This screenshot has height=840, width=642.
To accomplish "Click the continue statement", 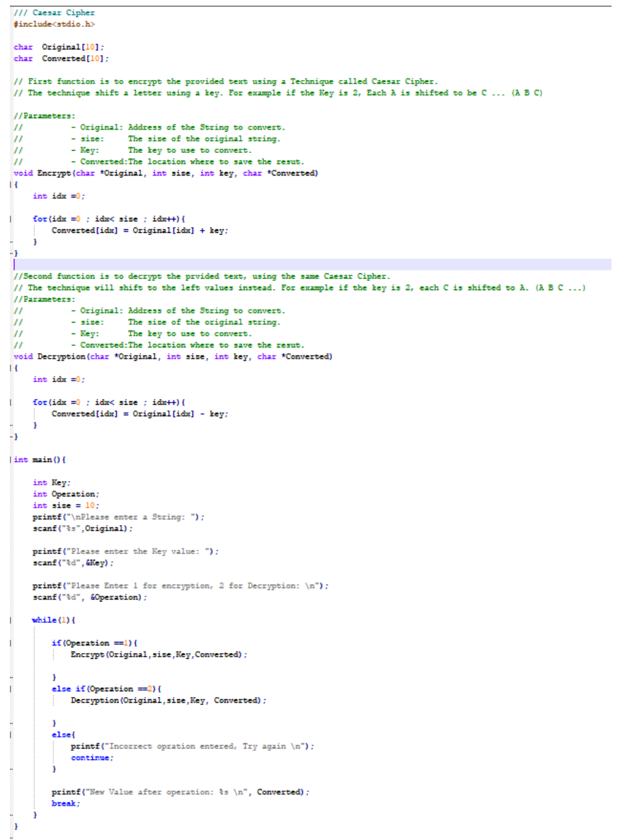I will click(91, 757).
